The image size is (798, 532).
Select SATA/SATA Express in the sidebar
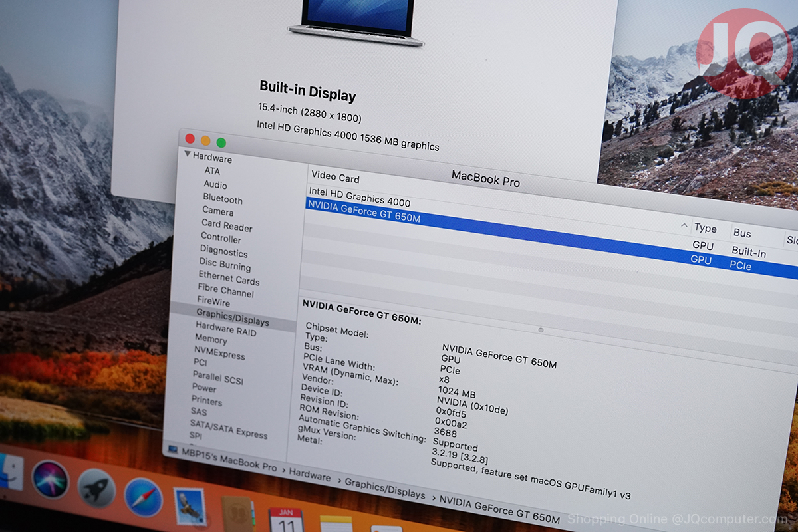[229, 428]
